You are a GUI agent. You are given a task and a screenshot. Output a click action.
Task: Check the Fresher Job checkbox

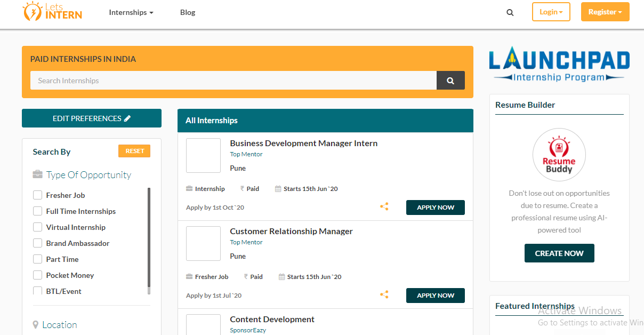click(x=37, y=195)
